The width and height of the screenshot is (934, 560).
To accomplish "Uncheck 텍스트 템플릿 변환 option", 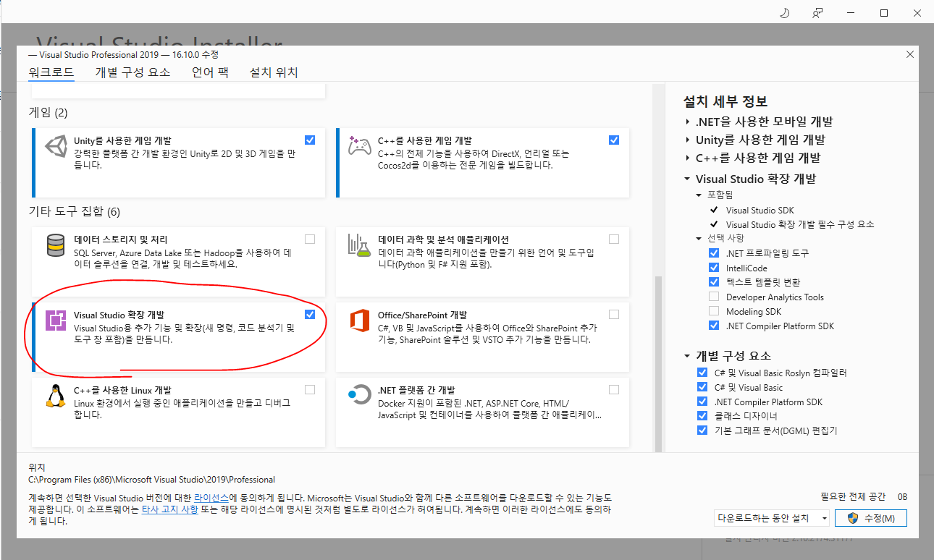I will point(714,282).
